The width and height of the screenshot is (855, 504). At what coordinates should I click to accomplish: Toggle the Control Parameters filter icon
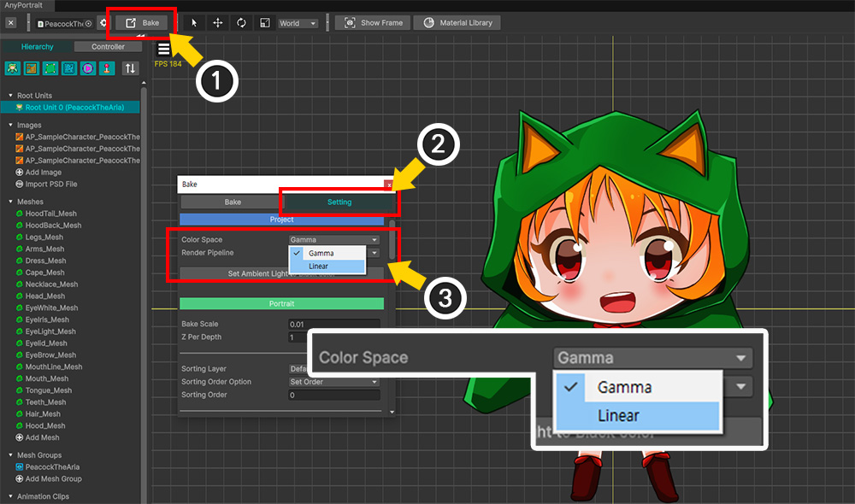coord(107,68)
